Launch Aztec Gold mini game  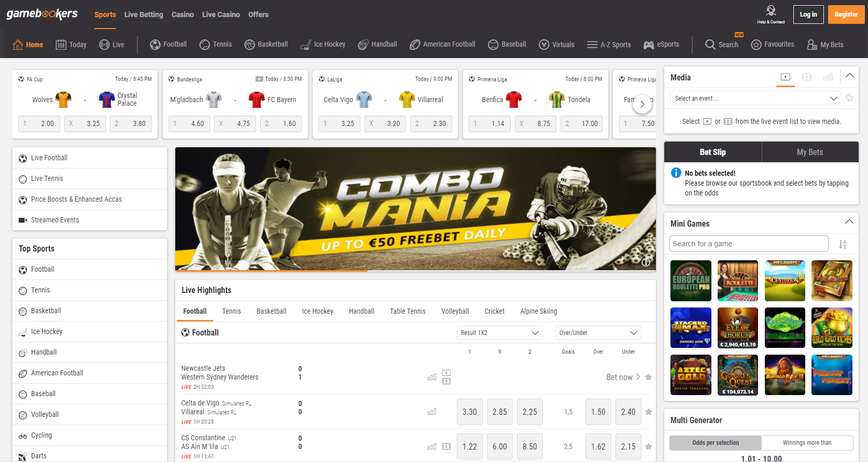[x=691, y=375]
